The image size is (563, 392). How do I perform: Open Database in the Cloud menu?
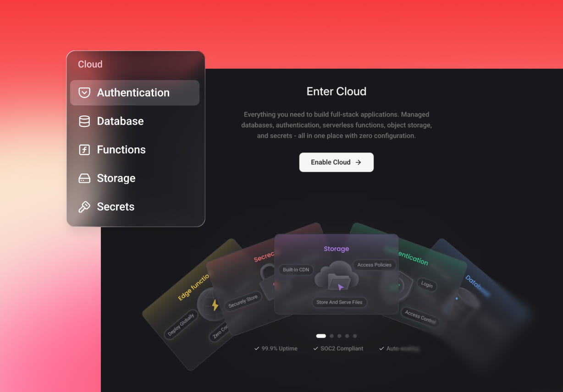135,121
